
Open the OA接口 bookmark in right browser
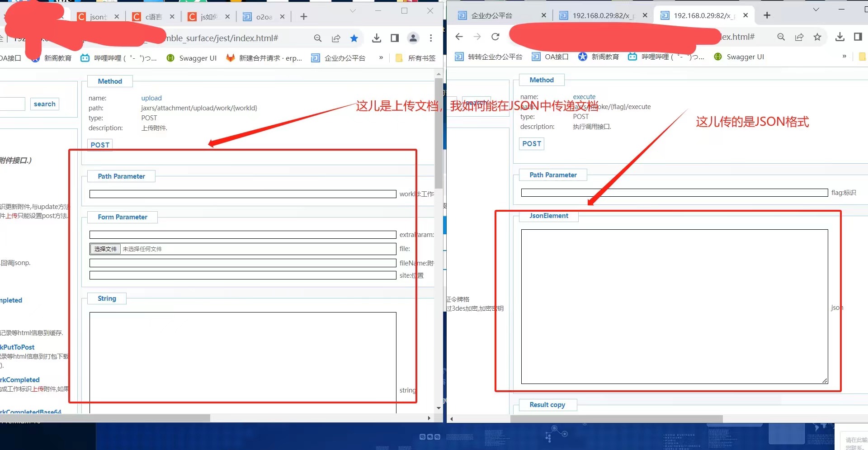550,57
